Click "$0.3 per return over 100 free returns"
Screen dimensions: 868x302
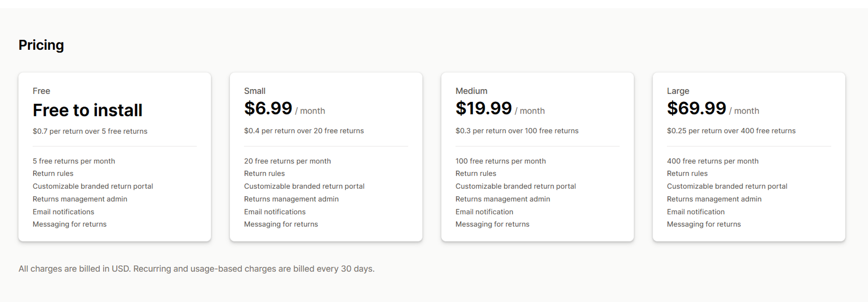(x=517, y=131)
